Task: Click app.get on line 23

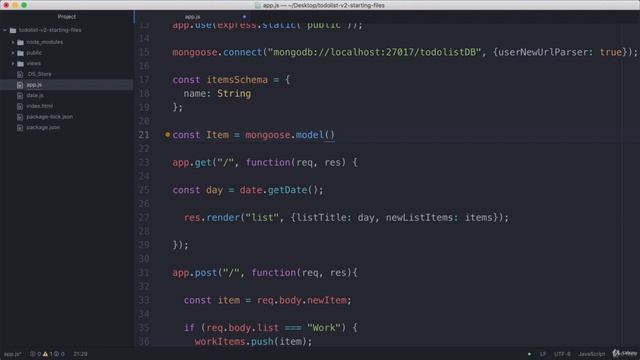Action: point(192,162)
